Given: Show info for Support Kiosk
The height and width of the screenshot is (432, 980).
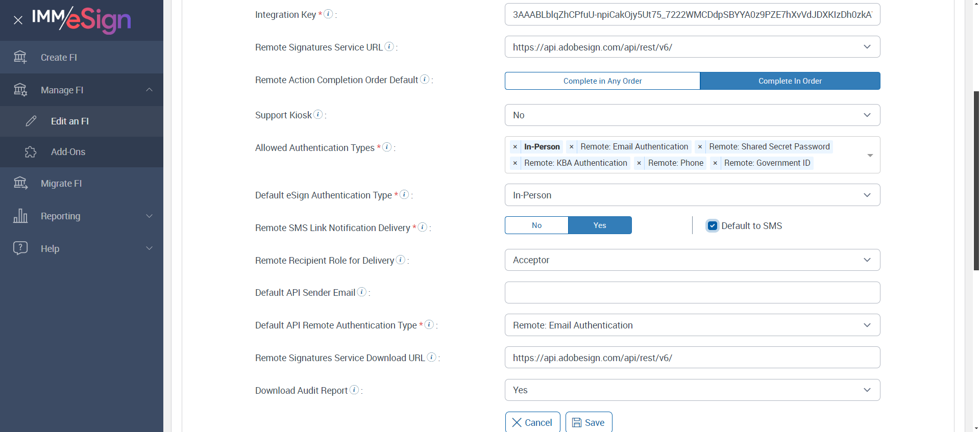Looking at the screenshot, I should [x=318, y=114].
